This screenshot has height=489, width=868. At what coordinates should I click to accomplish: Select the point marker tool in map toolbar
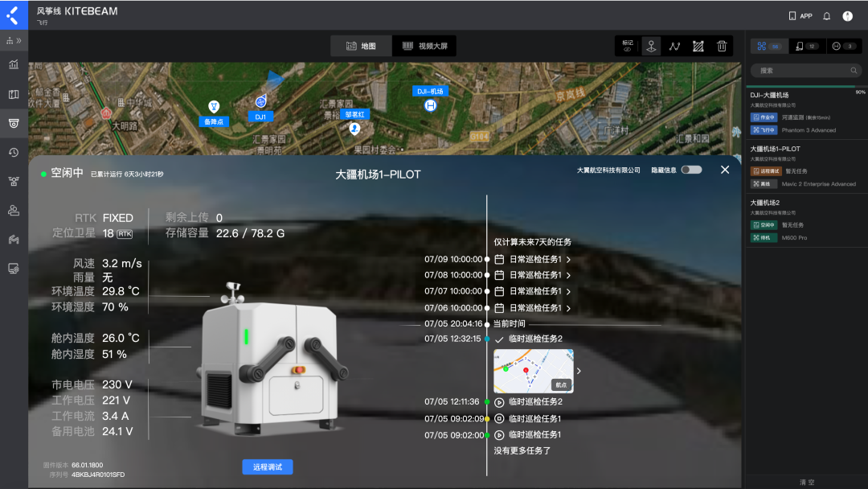651,47
